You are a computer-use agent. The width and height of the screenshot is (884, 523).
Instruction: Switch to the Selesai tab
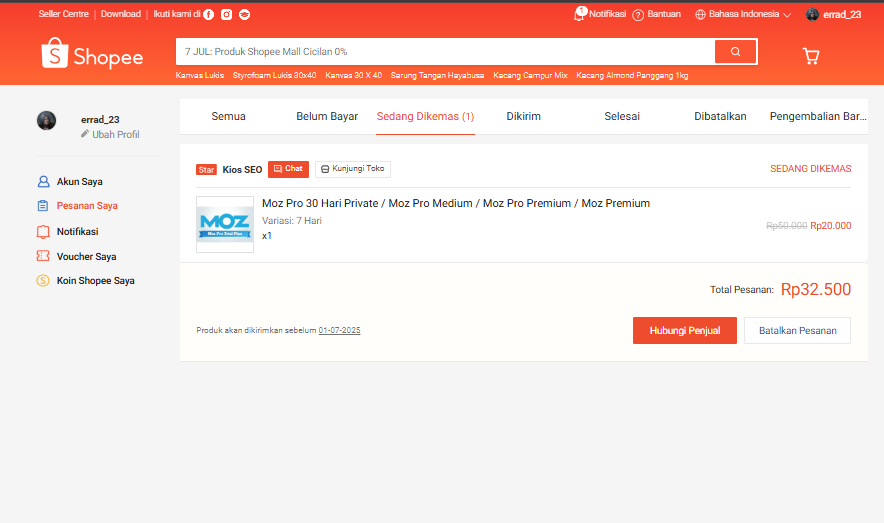point(622,116)
